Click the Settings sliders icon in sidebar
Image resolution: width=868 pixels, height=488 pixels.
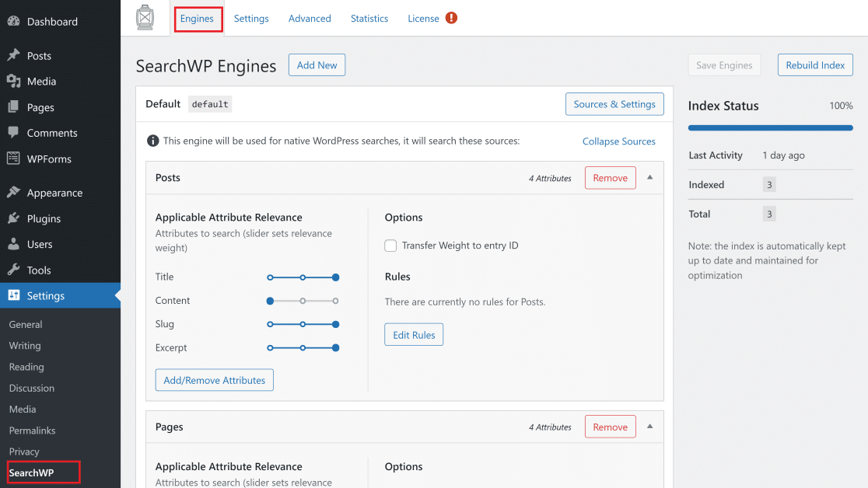pos(14,295)
